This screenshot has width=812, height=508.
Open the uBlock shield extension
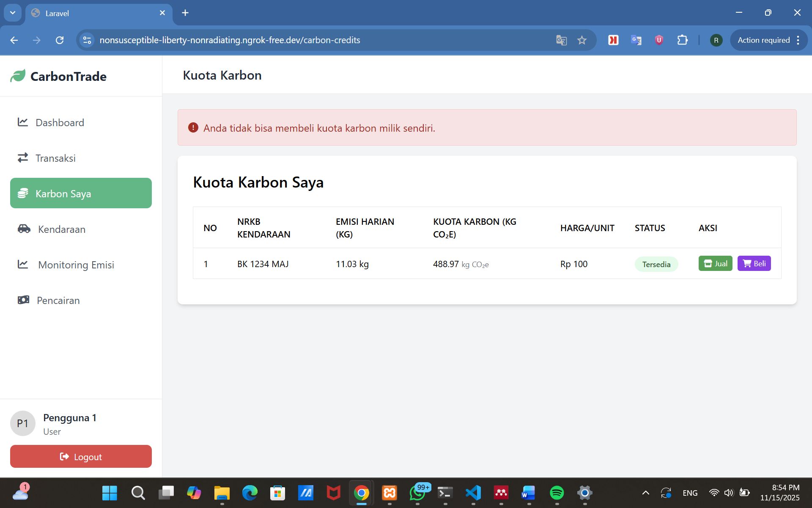pos(659,40)
